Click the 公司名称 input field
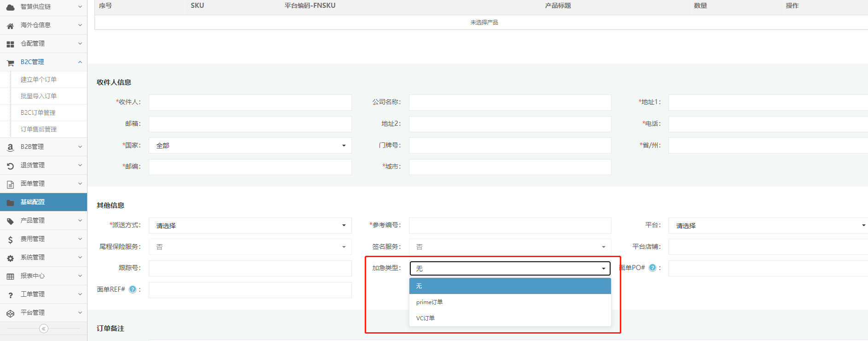This screenshot has height=341, width=868. [x=510, y=102]
